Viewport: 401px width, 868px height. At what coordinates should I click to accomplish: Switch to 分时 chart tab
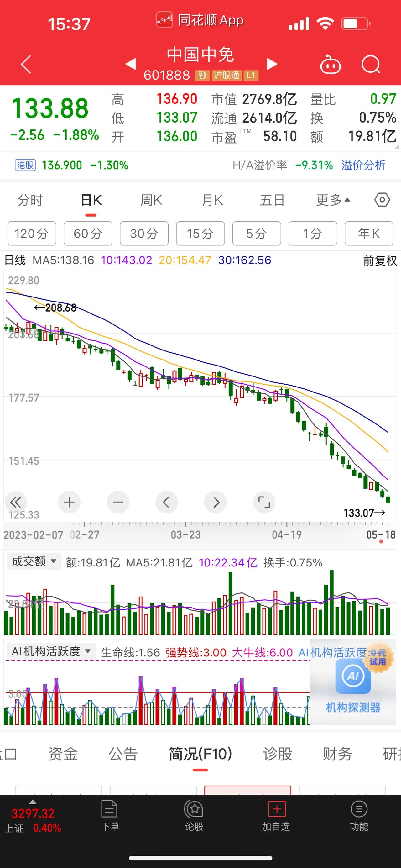tap(30, 200)
